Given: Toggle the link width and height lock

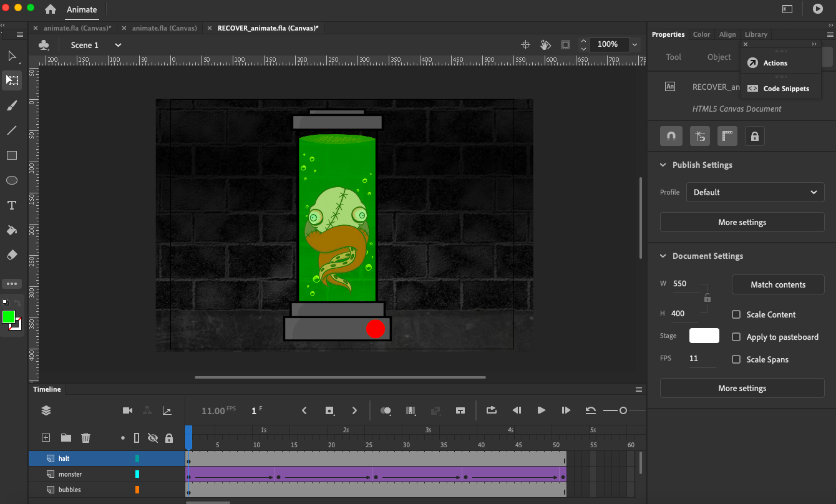Looking at the screenshot, I should tap(707, 298).
